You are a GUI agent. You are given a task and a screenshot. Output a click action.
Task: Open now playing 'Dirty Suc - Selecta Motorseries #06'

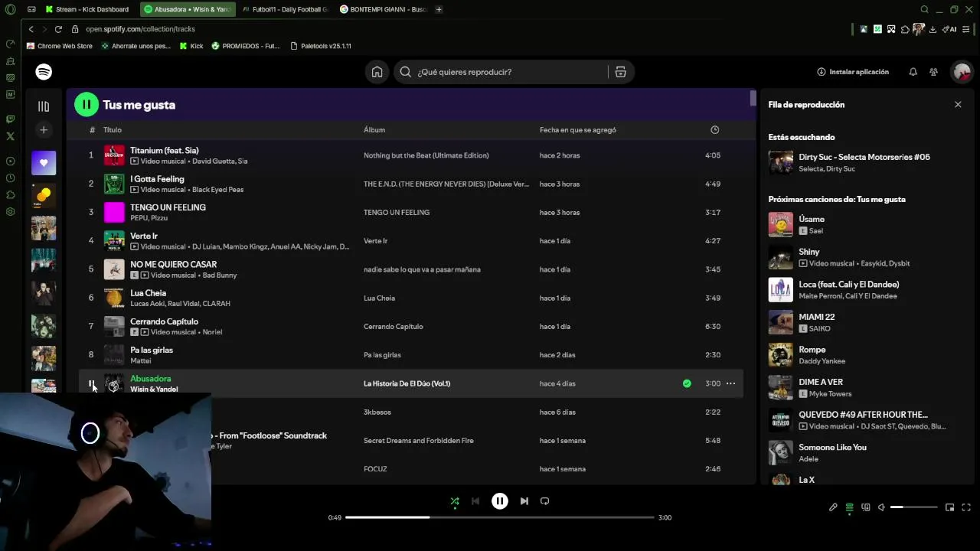(x=864, y=157)
